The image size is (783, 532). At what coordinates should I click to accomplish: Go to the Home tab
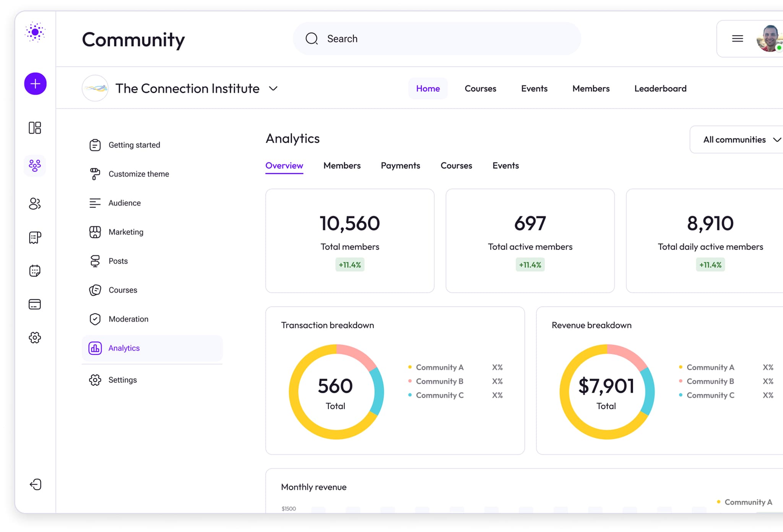[428, 89]
